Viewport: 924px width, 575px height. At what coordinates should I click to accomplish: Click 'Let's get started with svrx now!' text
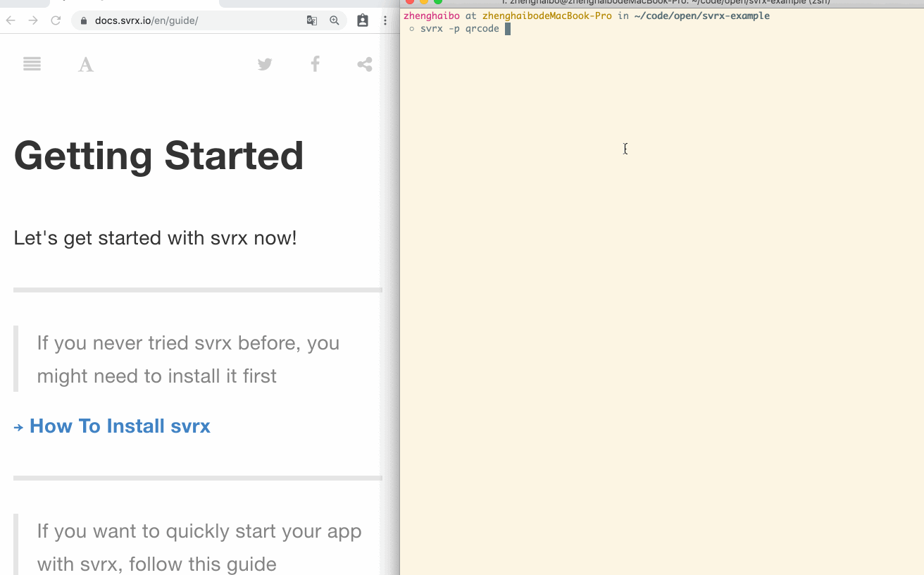(x=155, y=238)
